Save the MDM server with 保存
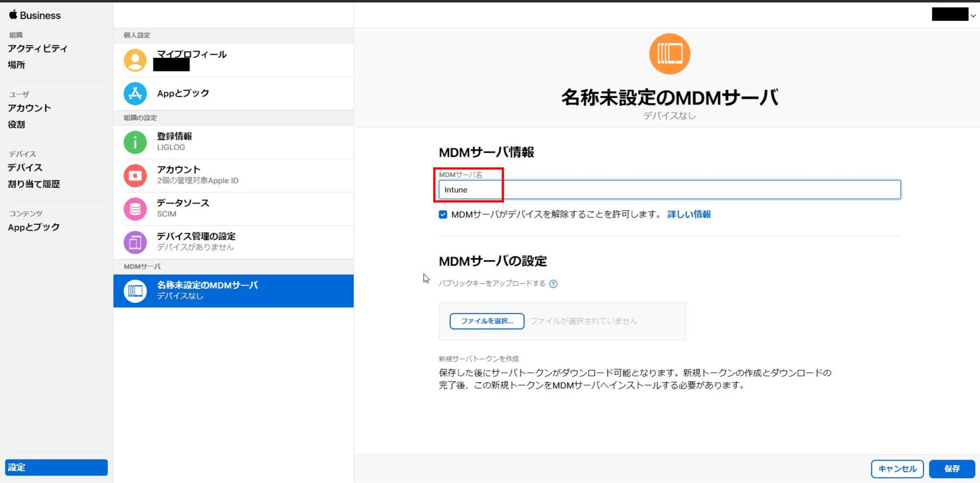Image resolution: width=980 pixels, height=483 pixels. pyautogui.click(x=952, y=469)
